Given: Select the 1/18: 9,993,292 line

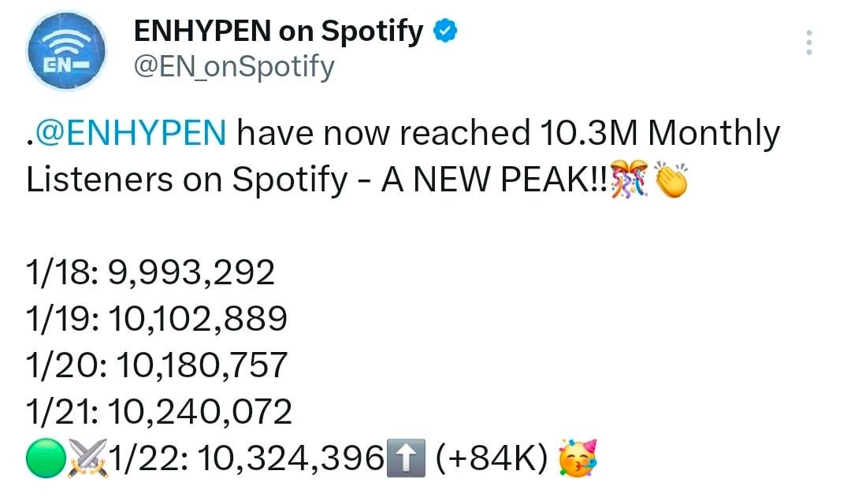Looking at the screenshot, I should [x=151, y=273].
